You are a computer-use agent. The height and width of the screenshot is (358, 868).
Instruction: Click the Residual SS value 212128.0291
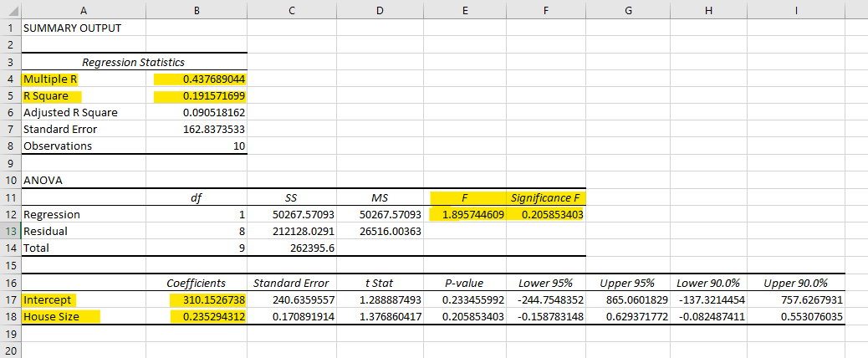(292, 232)
